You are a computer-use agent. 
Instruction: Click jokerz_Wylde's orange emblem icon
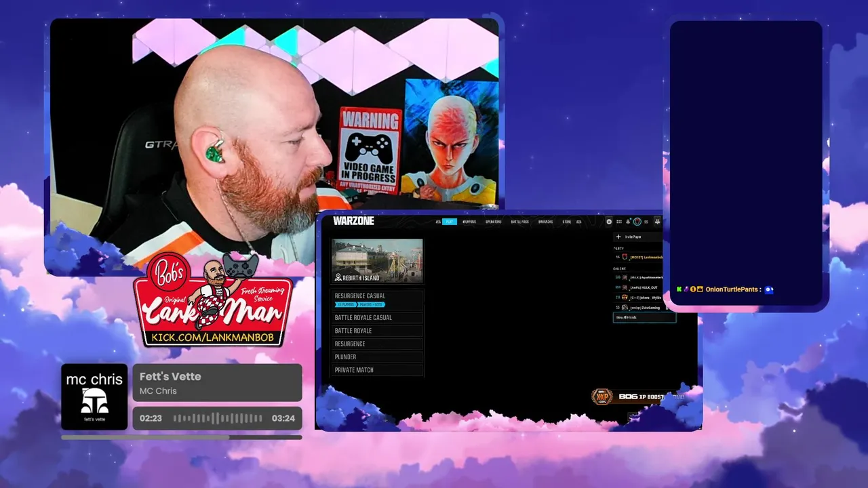coord(625,297)
